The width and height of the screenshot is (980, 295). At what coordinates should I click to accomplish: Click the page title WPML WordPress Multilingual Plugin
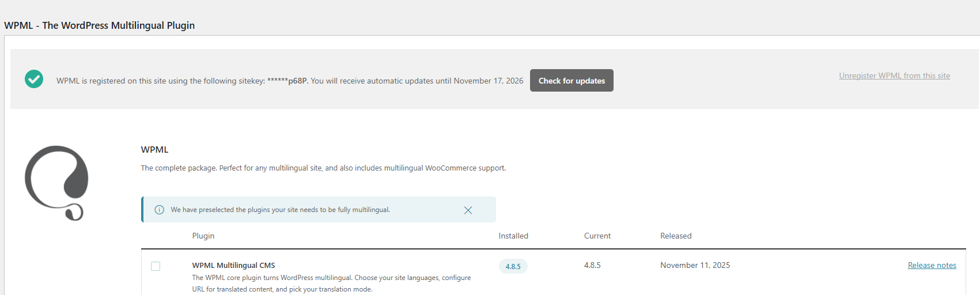click(99, 25)
